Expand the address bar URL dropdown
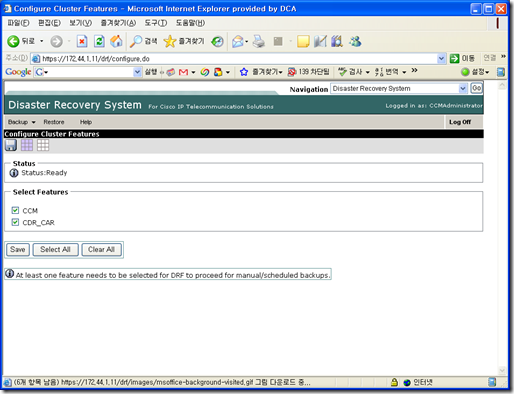Image resolution: width=514 pixels, height=394 pixels. click(441, 59)
